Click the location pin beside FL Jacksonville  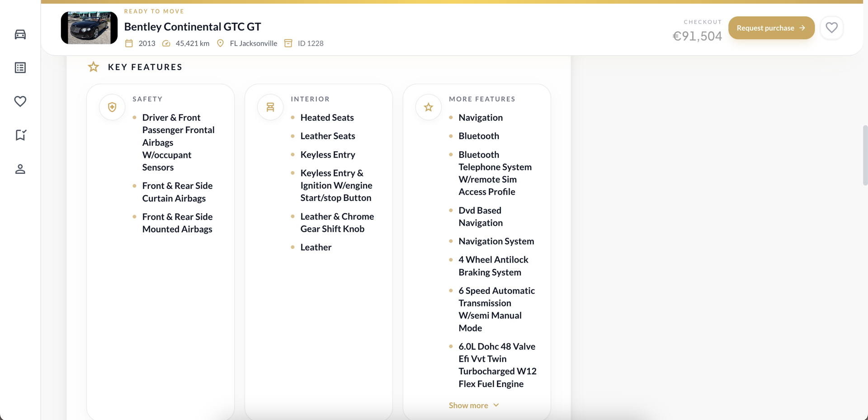click(x=220, y=43)
